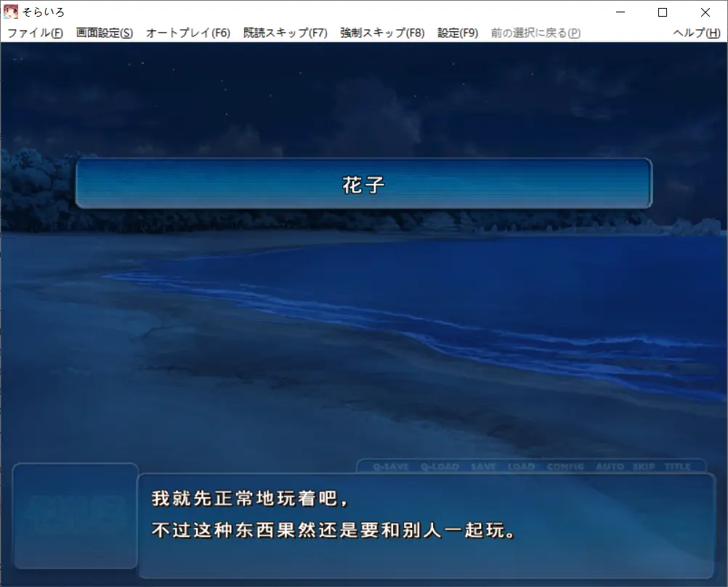This screenshot has height=587, width=728.
Task: Open the LOAD screen from the dialogue bar
Action: [x=521, y=466]
